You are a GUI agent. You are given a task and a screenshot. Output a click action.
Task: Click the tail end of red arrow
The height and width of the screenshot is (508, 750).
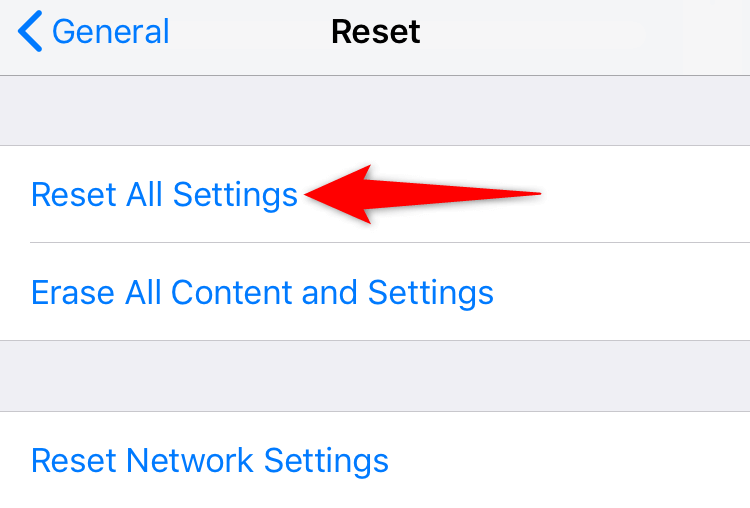(x=535, y=194)
